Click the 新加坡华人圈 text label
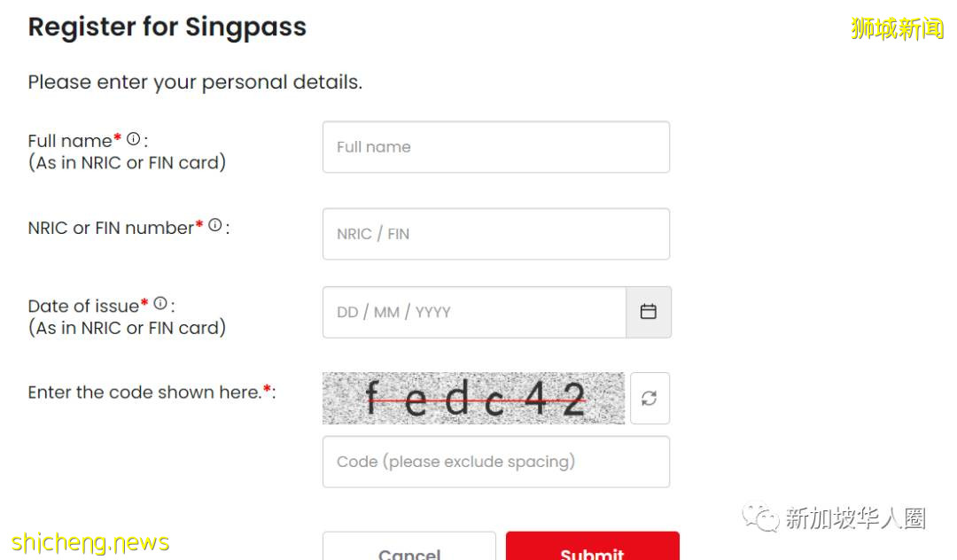 (852, 518)
